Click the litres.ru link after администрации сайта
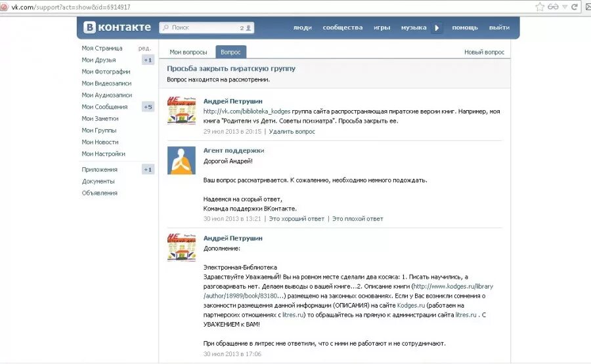Image resolution: width=591 pixels, height=364 pixels. pos(466,315)
